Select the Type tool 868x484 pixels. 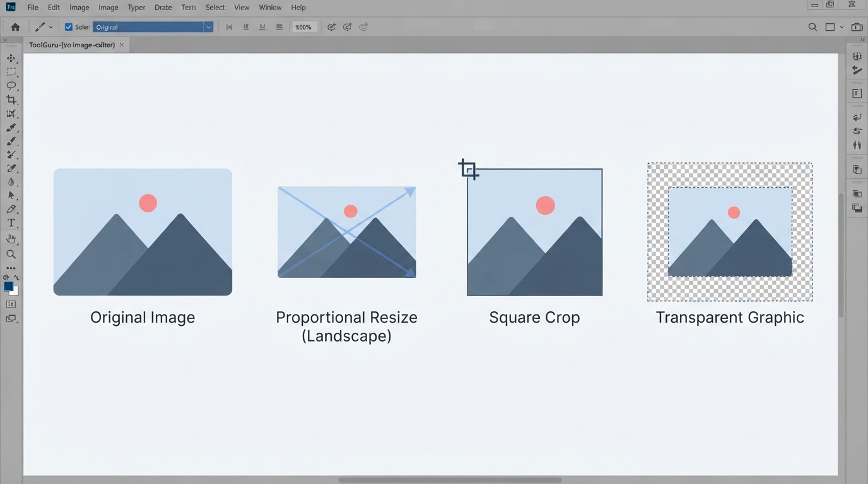11,223
